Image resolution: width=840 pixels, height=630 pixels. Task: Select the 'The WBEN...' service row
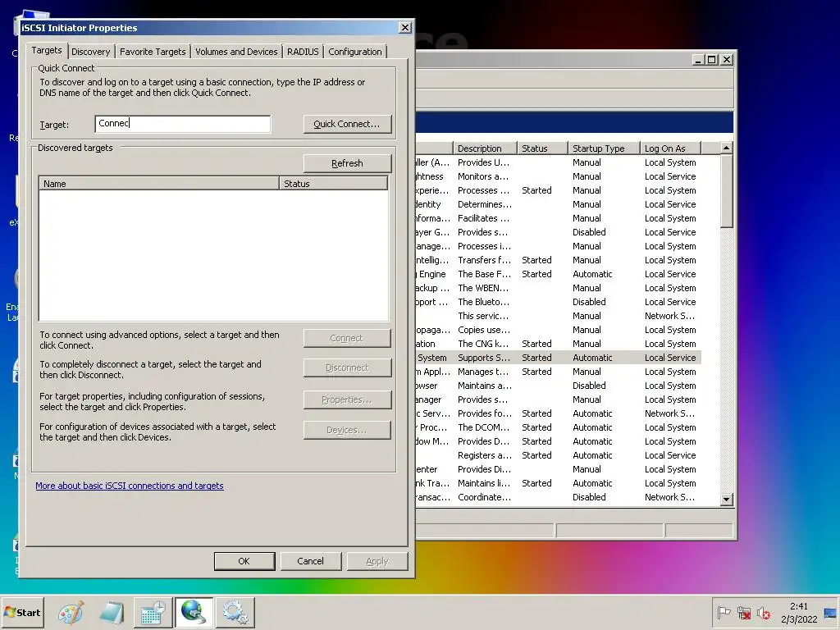point(558,288)
